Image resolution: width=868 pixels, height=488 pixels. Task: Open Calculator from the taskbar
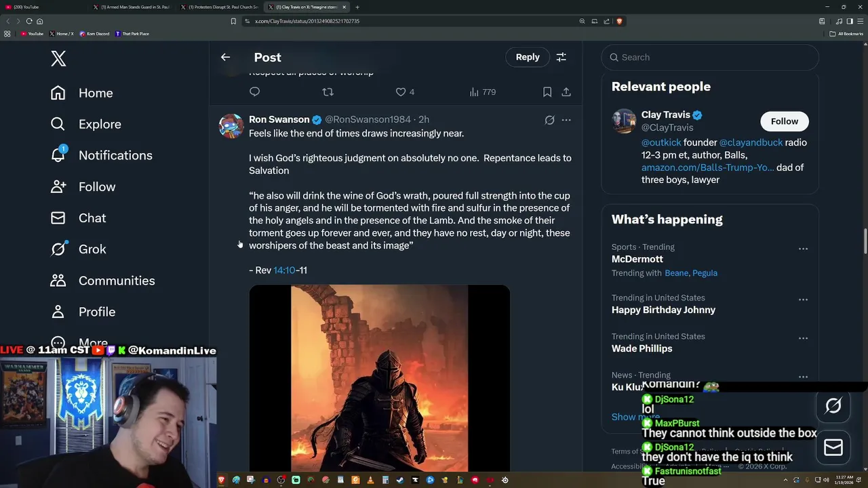385,480
